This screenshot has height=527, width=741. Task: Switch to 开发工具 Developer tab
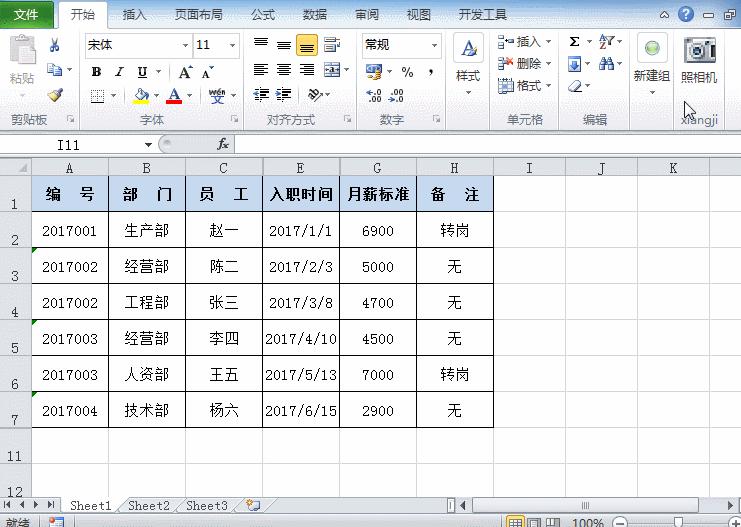pos(483,15)
